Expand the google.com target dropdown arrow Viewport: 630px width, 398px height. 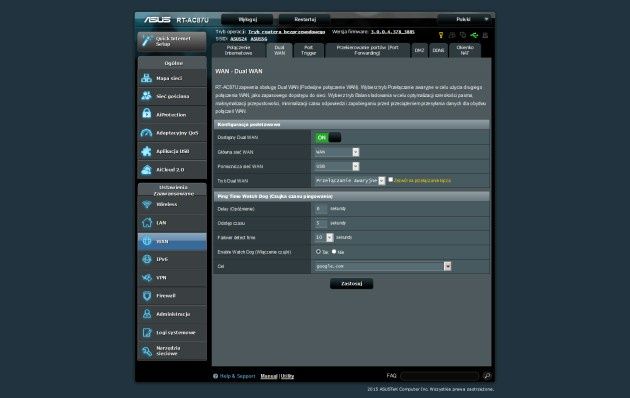[x=447, y=266]
